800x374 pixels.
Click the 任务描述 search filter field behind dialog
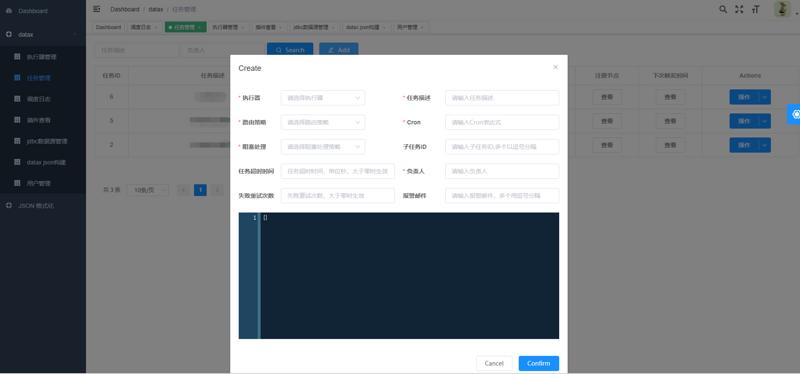tap(136, 50)
